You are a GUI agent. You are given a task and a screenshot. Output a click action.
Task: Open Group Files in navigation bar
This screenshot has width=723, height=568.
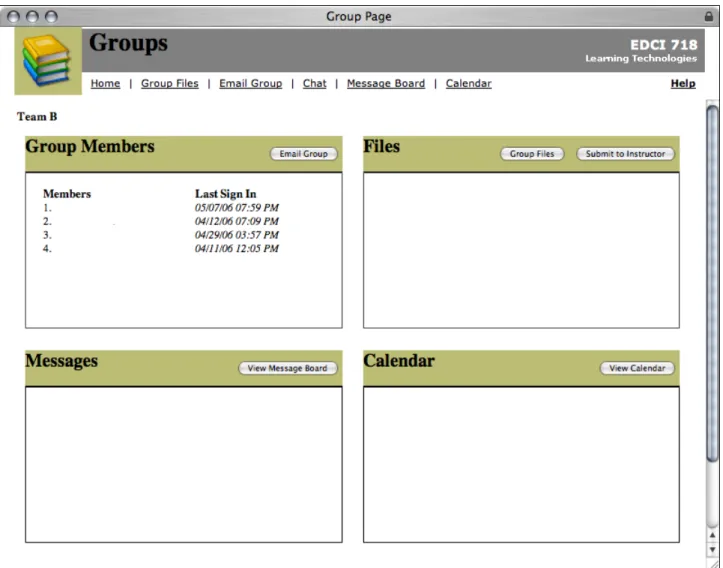pos(170,83)
